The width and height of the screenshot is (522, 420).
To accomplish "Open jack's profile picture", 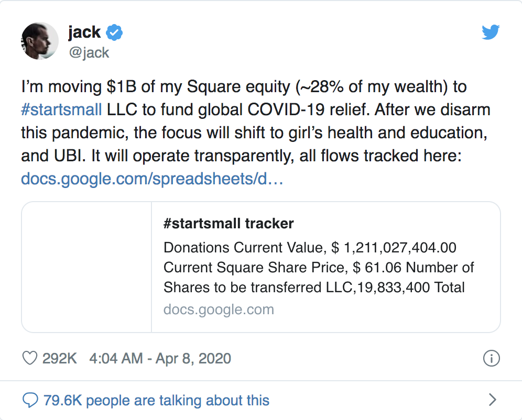I will point(40,41).
